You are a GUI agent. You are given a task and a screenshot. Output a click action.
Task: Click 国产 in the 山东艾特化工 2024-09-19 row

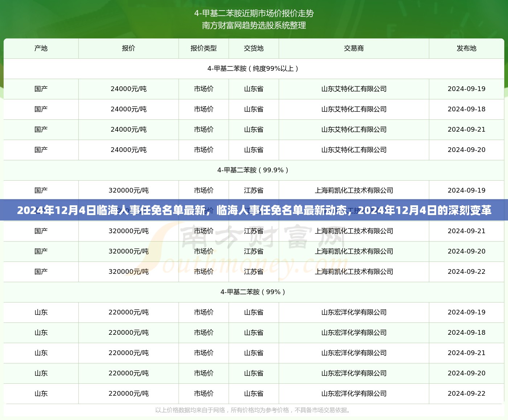41,89
